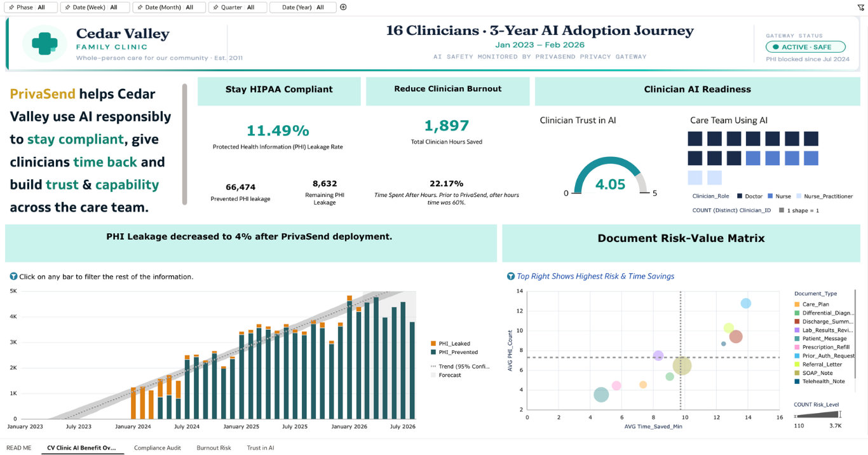
Task: Click the Nurse_Practitioner legend swatch
Action: click(799, 196)
